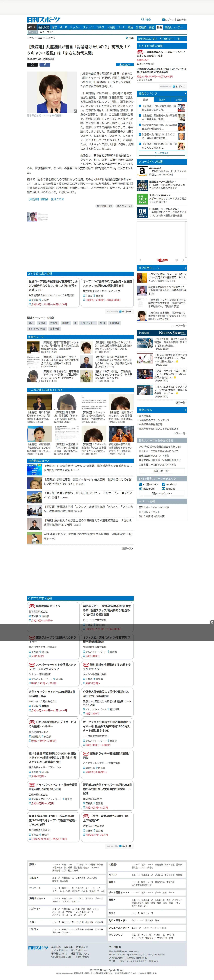
Task: Click previous arrow in Rakuten ad
Action: [x=140, y=260]
